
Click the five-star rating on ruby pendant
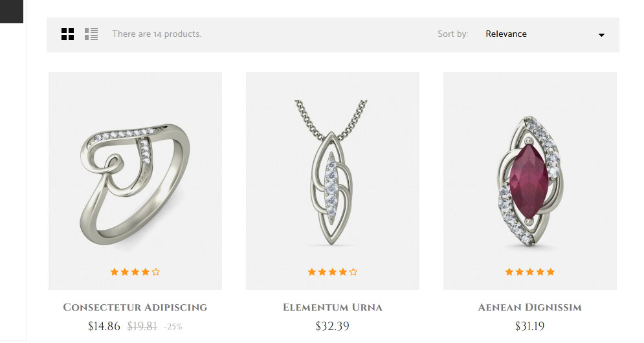point(530,272)
